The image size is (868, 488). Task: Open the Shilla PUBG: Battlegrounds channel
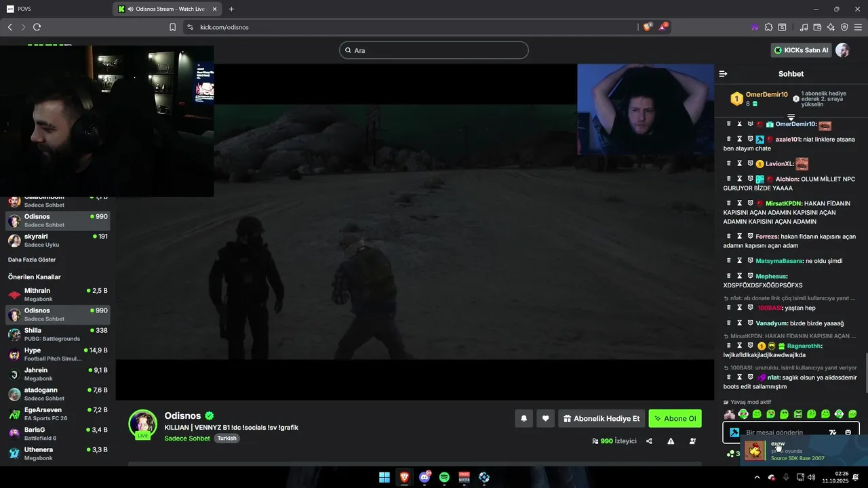coord(58,334)
